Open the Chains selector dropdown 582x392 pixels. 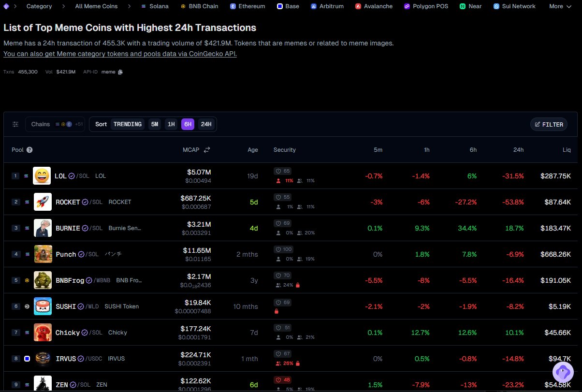[x=55, y=124]
